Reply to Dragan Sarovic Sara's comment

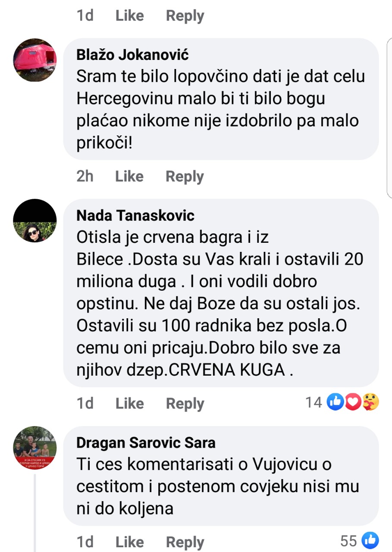(x=185, y=542)
